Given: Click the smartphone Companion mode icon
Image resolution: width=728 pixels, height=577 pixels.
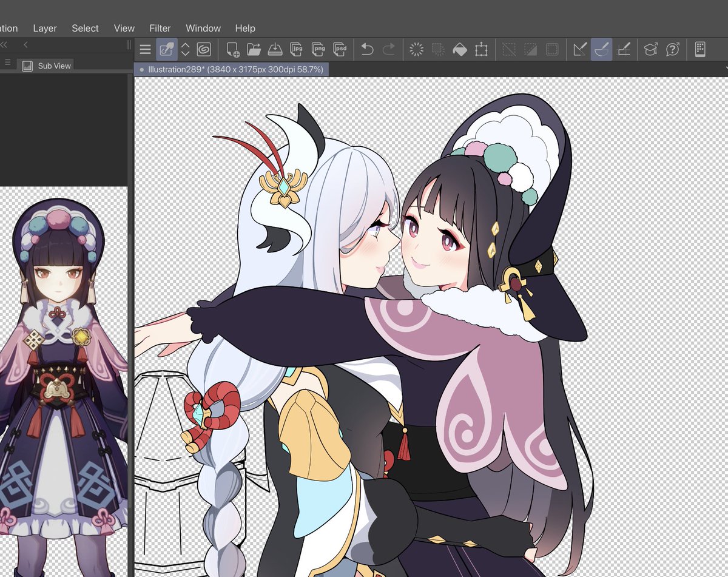Looking at the screenshot, I should tap(700, 50).
